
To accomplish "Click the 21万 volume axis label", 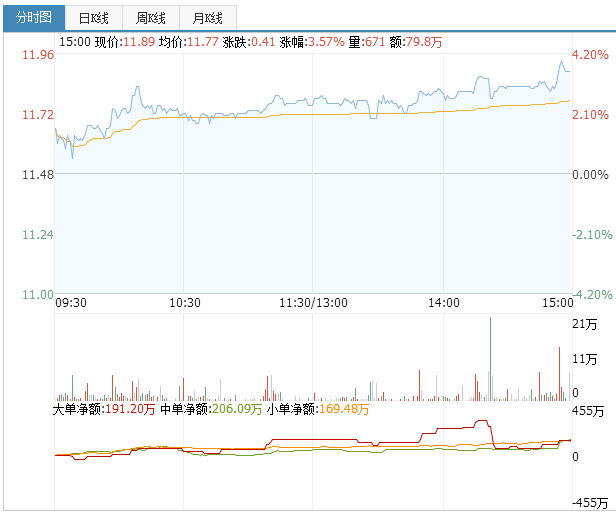I will [583, 324].
